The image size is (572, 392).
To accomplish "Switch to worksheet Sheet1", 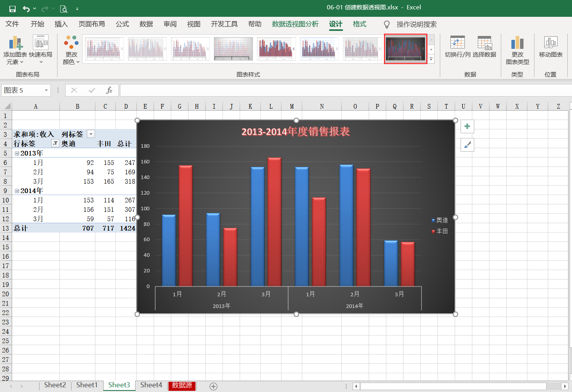I will pyautogui.click(x=87, y=385).
